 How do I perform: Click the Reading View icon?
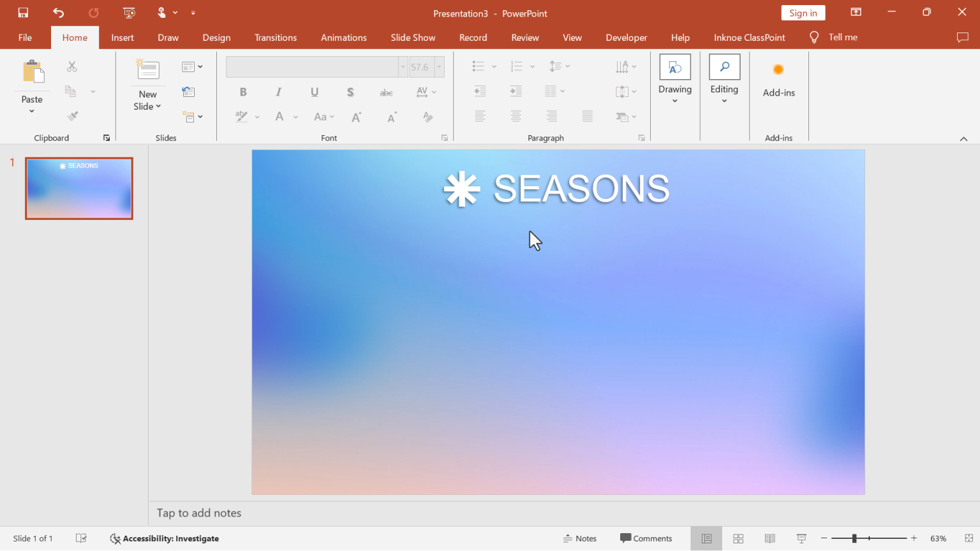[x=769, y=538]
